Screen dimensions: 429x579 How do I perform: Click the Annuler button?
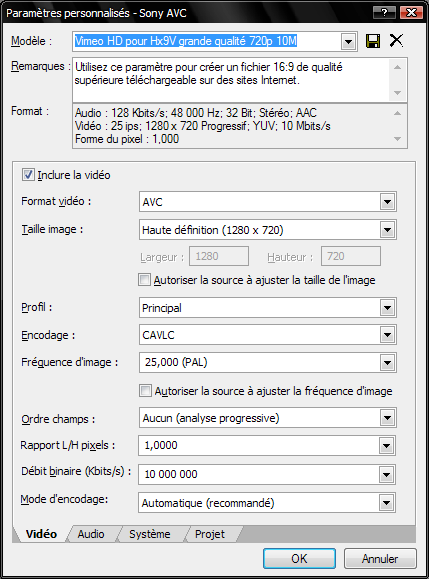click(380, 558)
